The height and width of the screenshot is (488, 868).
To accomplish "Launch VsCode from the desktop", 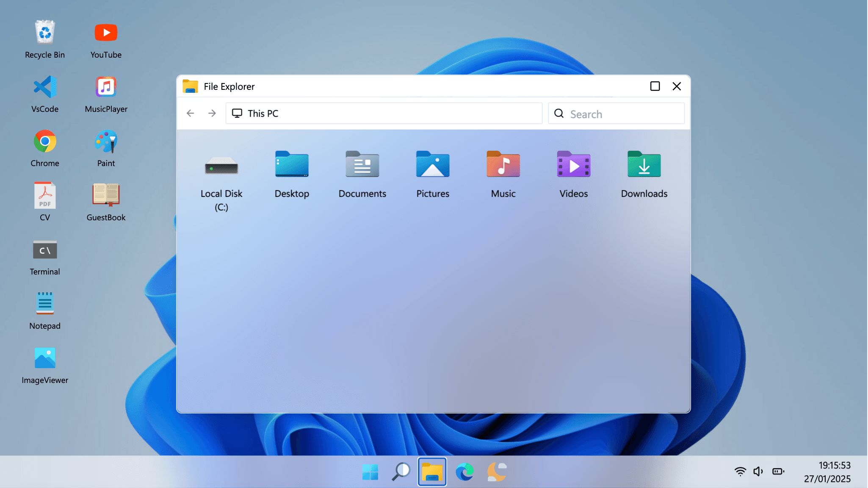I will tap(44, 87).
